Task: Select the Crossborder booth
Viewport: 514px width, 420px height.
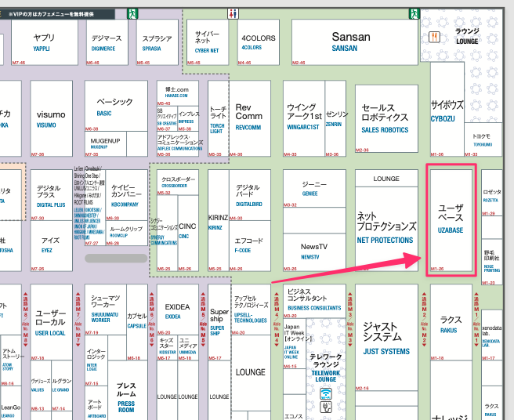Action: 177,183
